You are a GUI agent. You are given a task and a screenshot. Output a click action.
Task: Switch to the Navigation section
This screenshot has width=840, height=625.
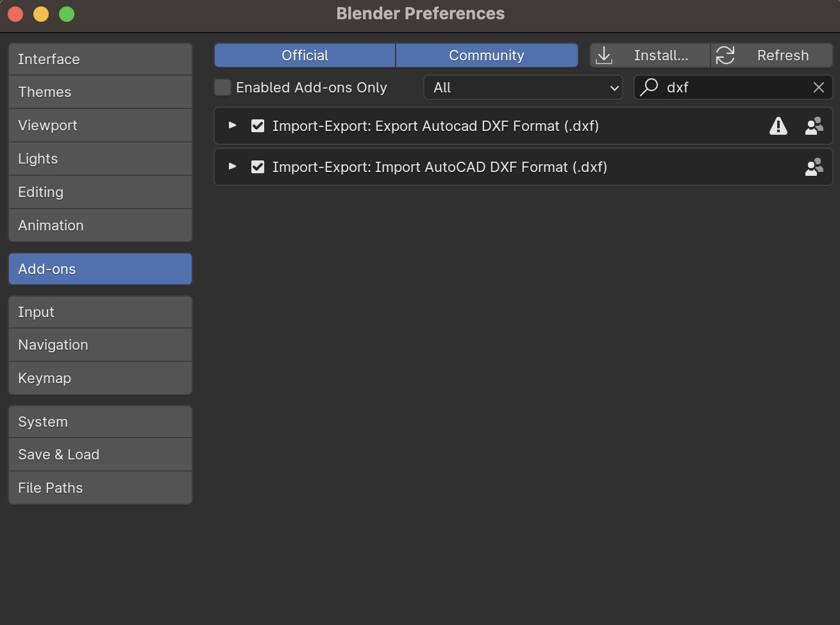pyautogui.click(x=100, y=345)
